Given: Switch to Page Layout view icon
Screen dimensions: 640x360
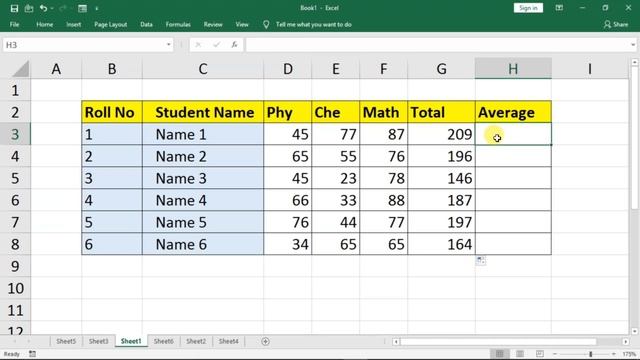Looking at the screenshot, I should [x=520, y=354].
